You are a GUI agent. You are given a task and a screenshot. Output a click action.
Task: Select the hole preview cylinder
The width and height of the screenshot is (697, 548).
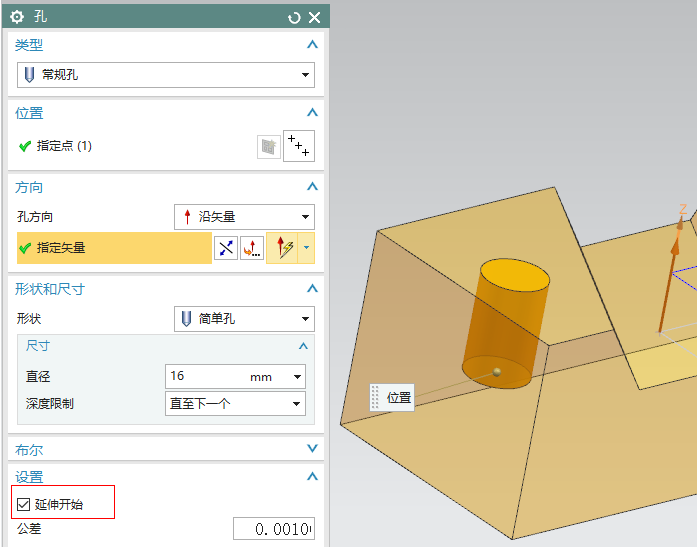[x=505, y=324]
